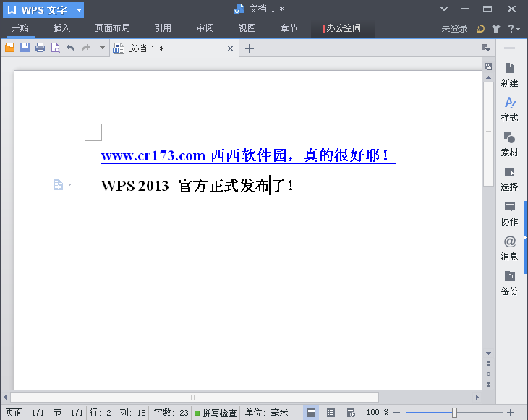This screenshot has height=420, width=528.
Task: Click the vertical scrollbar up arrow
Action: coord(488,77)
